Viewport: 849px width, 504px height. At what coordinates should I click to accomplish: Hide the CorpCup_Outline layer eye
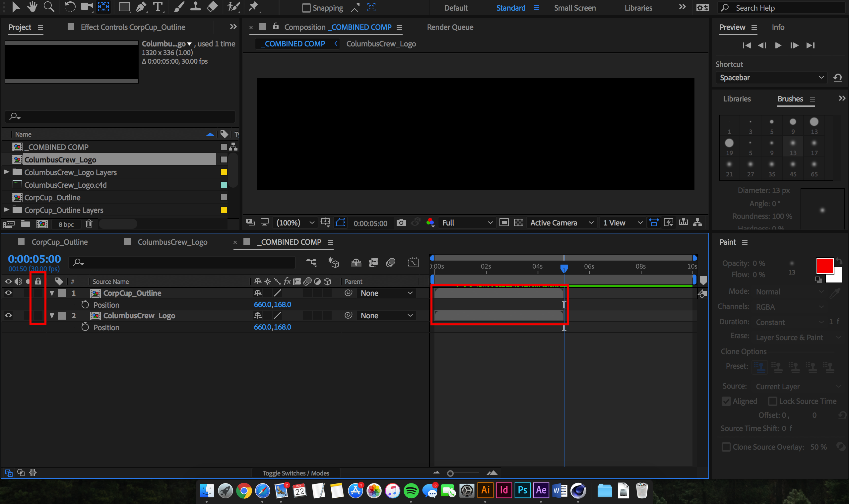click(x=8, y=293)
